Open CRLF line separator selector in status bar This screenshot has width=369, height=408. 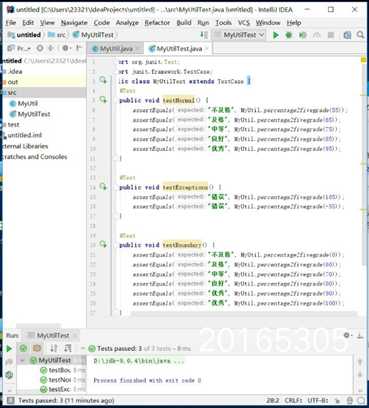(293, 400)
